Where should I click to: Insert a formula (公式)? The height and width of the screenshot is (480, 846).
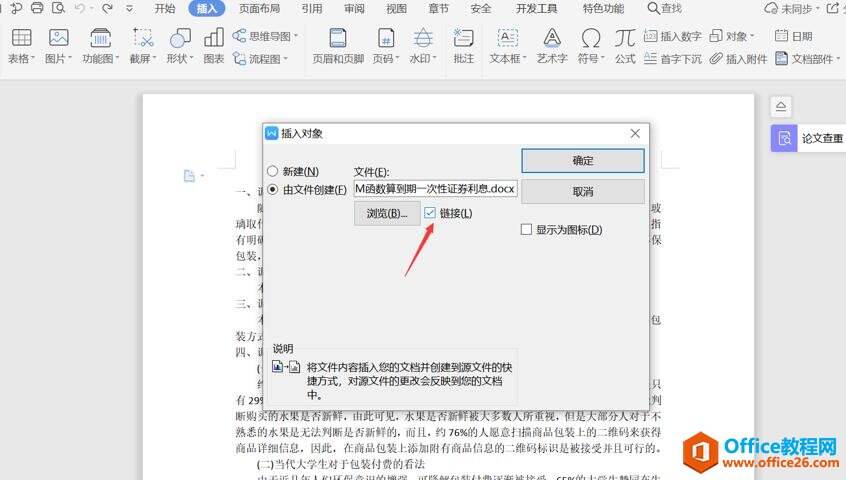click(x=625, y=46)
